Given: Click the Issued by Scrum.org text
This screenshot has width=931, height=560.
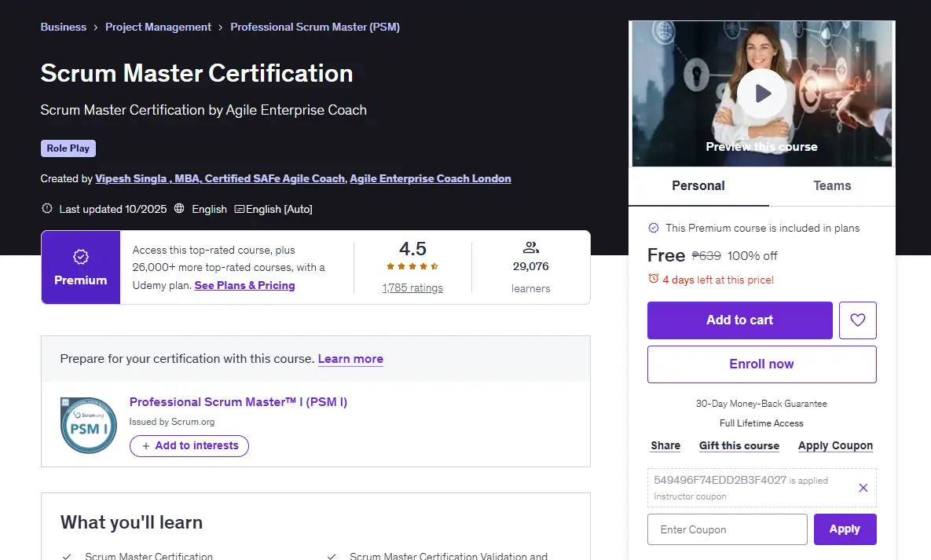Looking at the screenshot, I should pos(171,422).
